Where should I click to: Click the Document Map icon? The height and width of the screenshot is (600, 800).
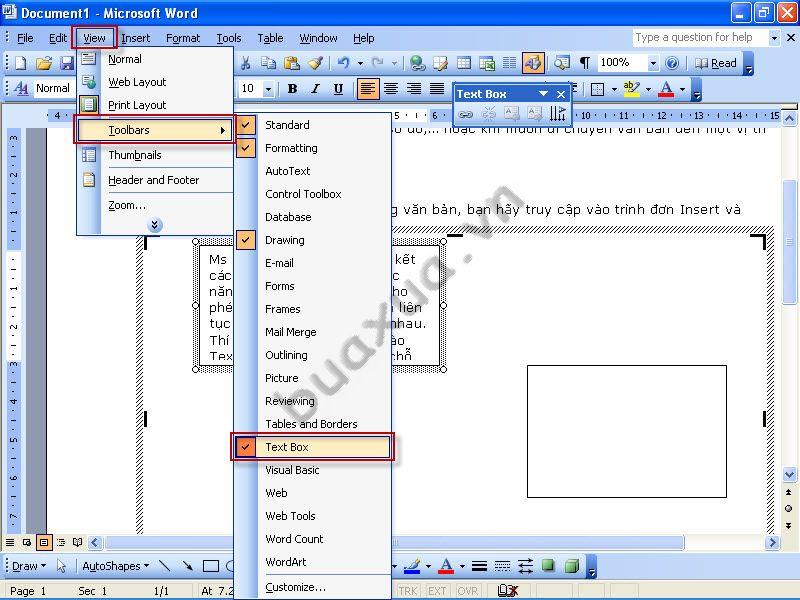562,63
